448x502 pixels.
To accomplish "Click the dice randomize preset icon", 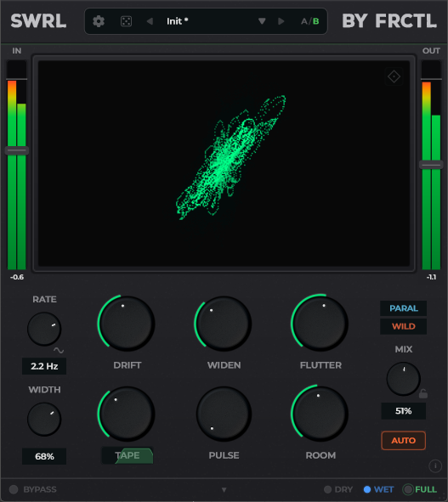I will [x=126, y=21].
